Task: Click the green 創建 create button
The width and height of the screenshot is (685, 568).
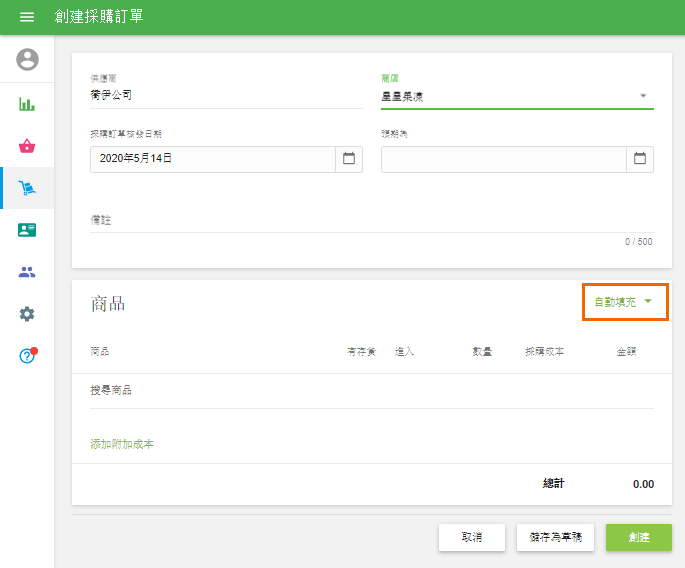Action: (x=639, y=537)
